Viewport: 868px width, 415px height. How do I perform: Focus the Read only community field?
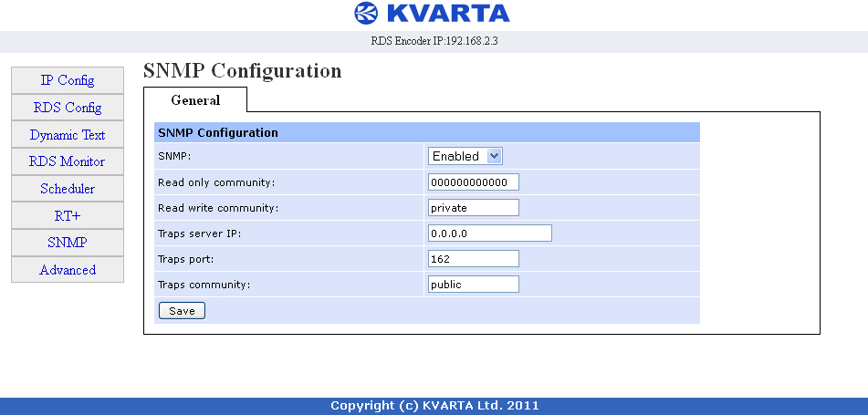point(474,182)
